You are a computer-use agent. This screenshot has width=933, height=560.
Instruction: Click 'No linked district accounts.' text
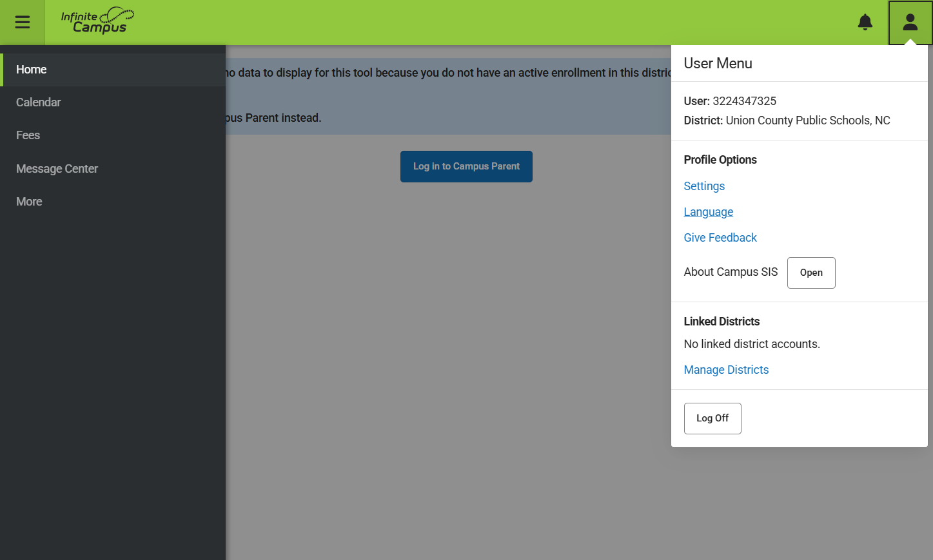(752, 344)
